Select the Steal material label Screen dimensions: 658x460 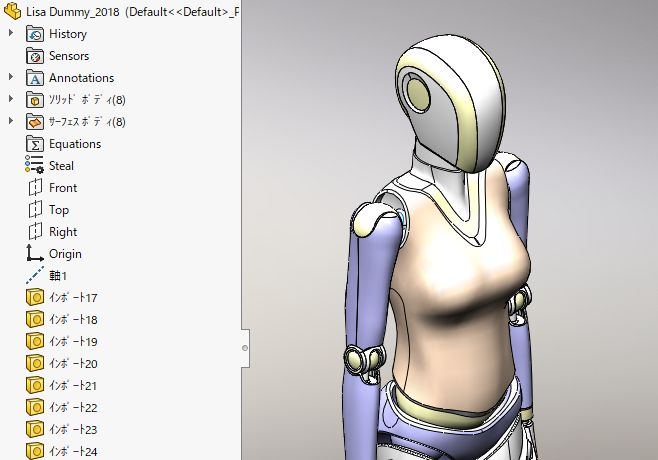coord(61,166)
